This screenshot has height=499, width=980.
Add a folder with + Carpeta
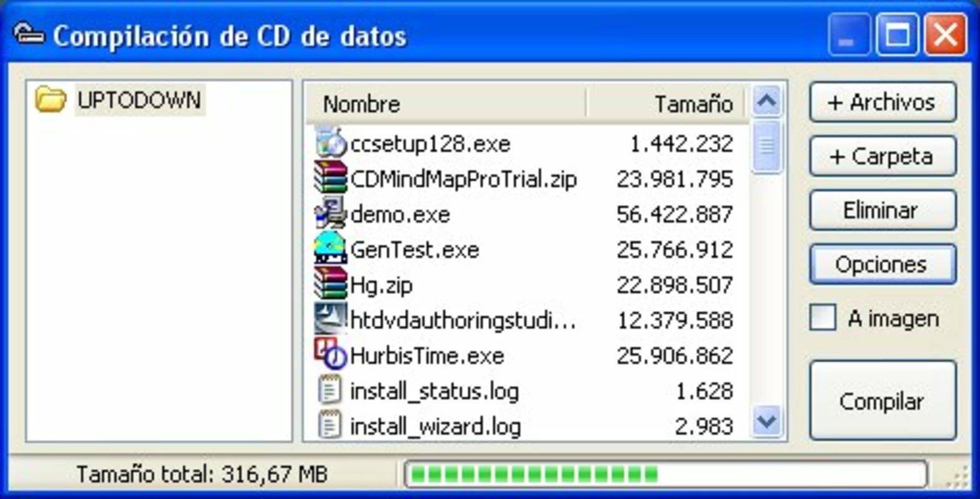(882, 156)
